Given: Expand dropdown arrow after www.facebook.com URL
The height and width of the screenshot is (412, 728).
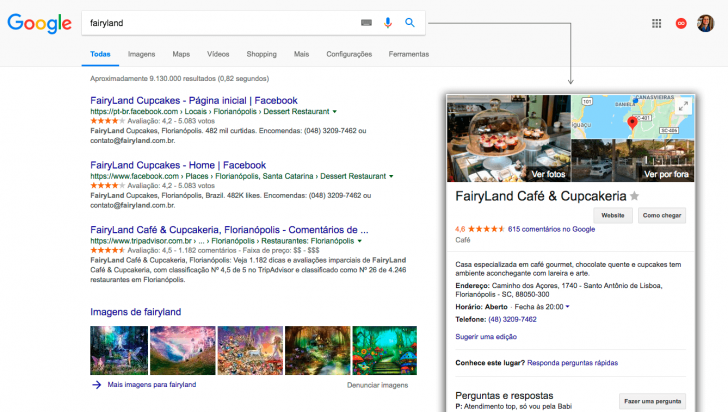Looking at the screenshot, I should coord(391,176).
